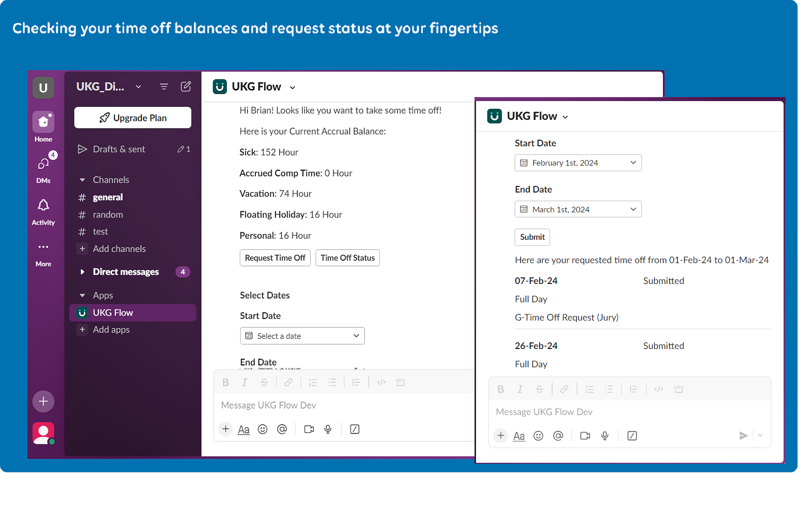Open emoji picker in right window composer
The height and width of the screenshot is (508, 812).
click(538, 436)
